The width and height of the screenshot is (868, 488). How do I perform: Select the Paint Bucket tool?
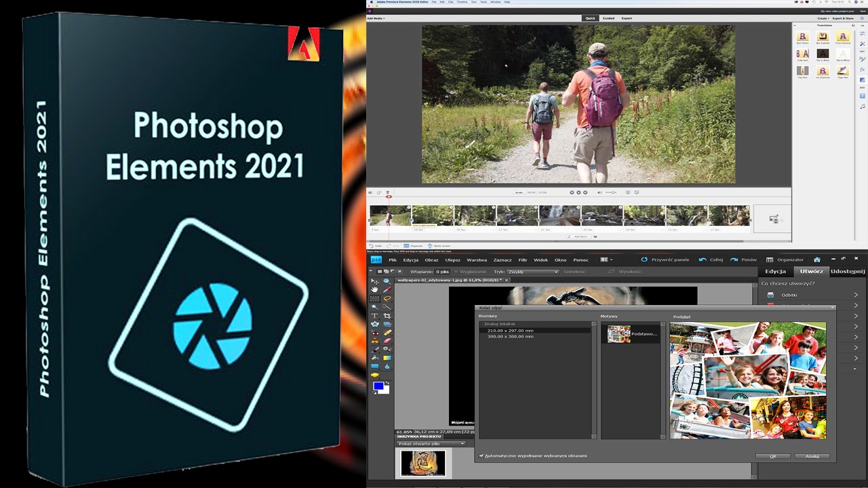click(x=374, y=358)
